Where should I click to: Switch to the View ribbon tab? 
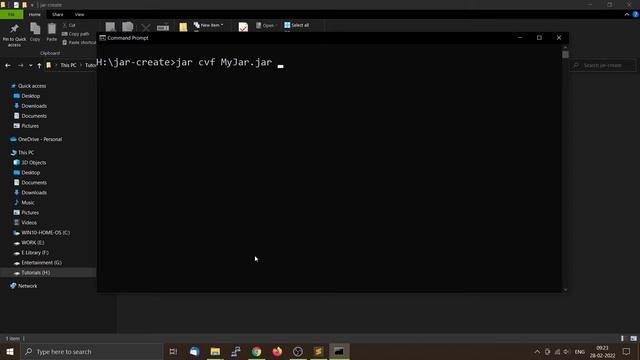pos(79,14)
